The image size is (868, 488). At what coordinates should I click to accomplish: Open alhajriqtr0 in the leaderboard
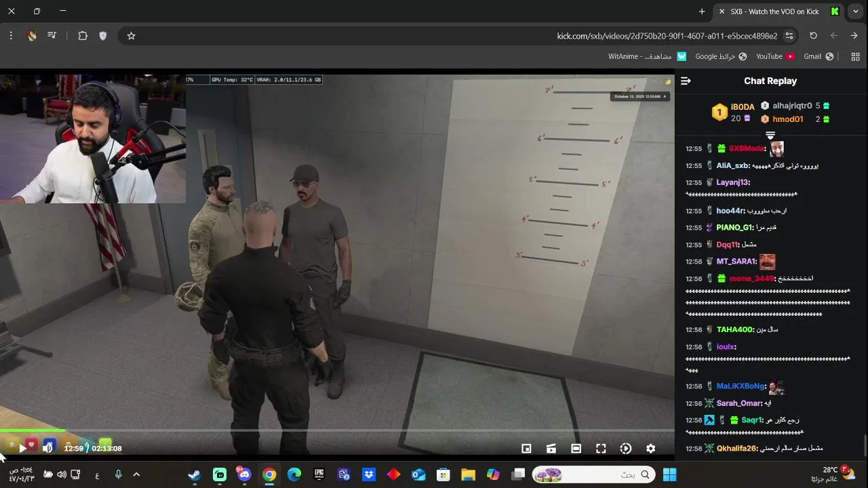pos(792,106)
